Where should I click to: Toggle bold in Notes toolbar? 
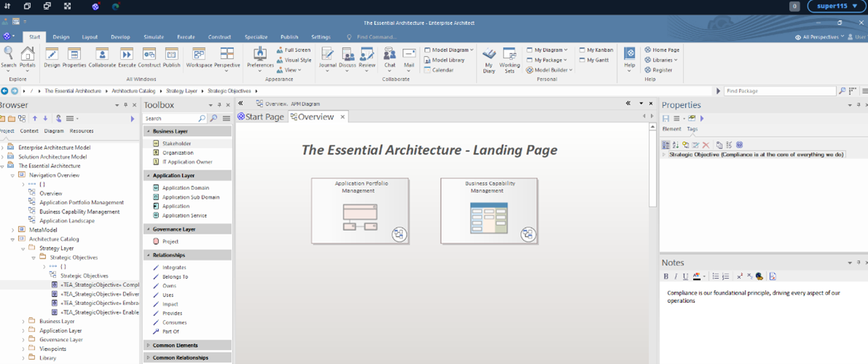666,277
